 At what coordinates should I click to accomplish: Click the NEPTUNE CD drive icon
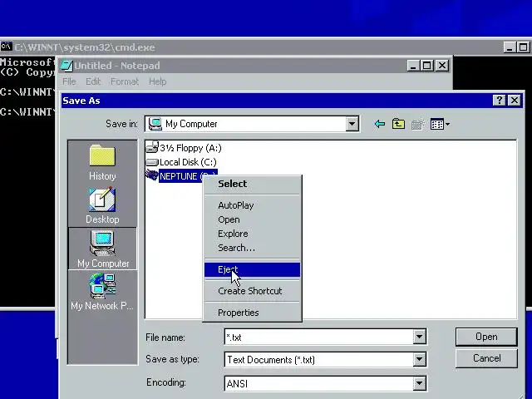pyautogui.click(x=151, y=175)
